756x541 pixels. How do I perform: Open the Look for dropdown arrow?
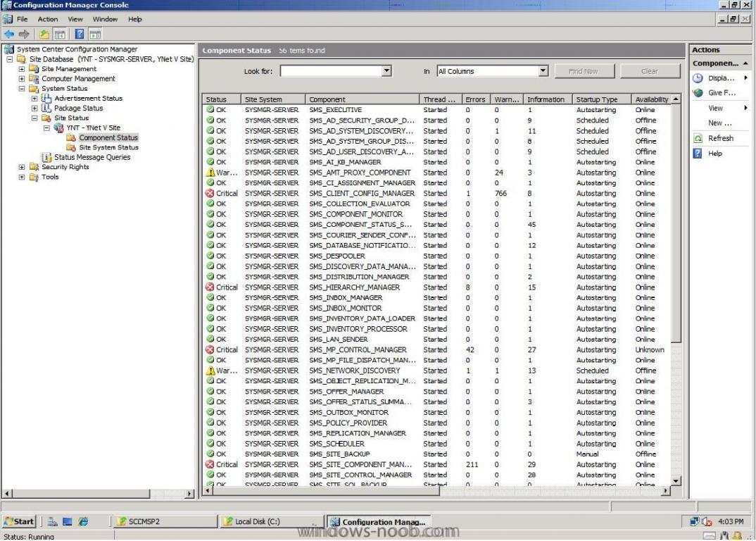pos(386,71)
